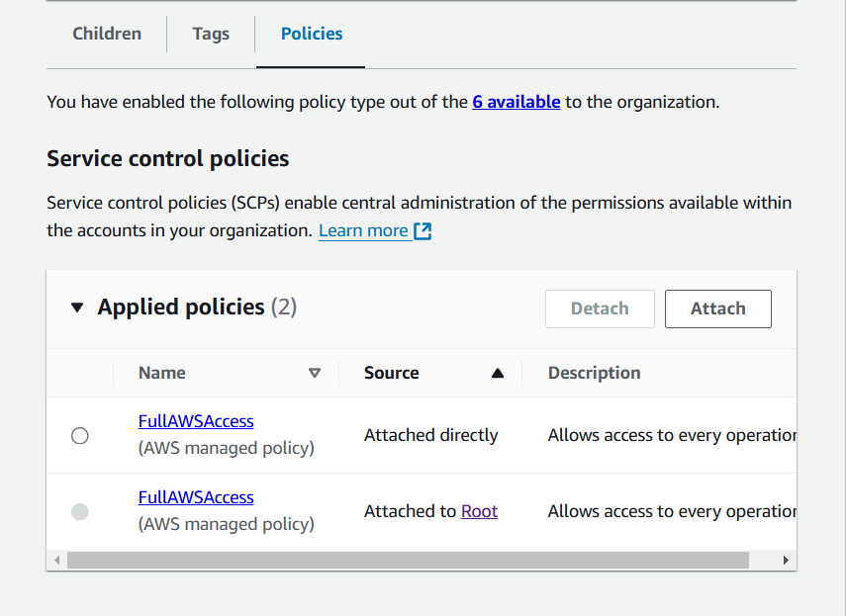Image resolution: width=847 pixels, height=616 pixels.
Task: Open the '6 available' policy types link
Action: click(x=516, y=102)
